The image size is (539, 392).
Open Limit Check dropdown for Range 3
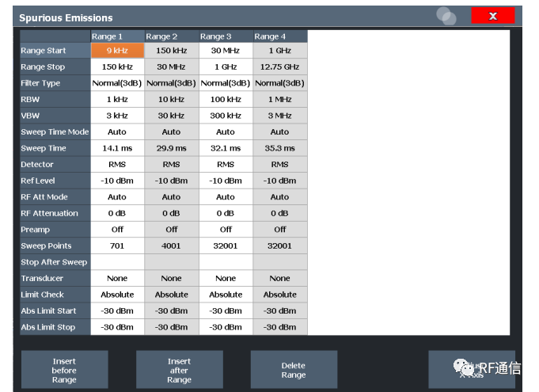226,295
